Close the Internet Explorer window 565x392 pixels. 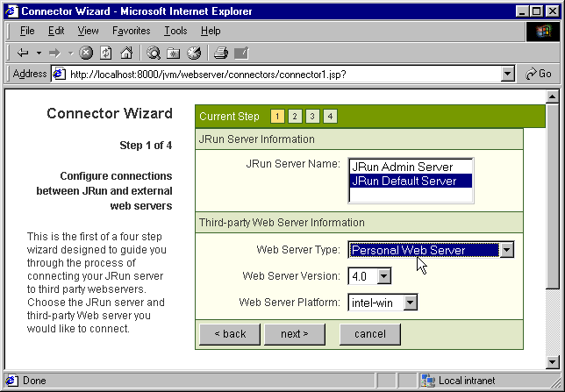[553, 11]
